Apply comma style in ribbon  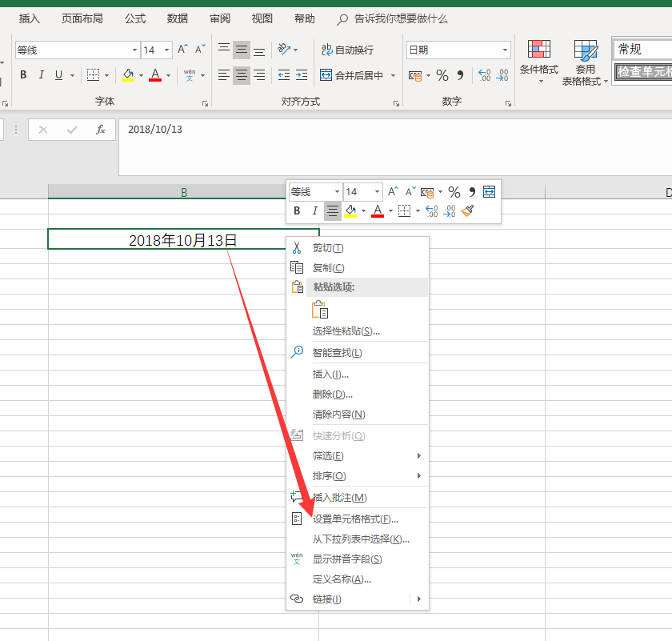click(x=460, y=76)
